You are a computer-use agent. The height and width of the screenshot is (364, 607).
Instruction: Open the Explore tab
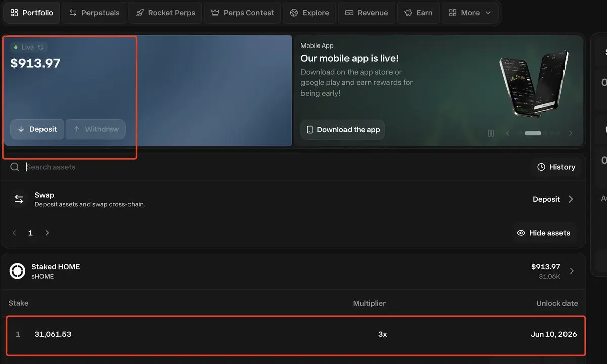[x=310, y=13]
